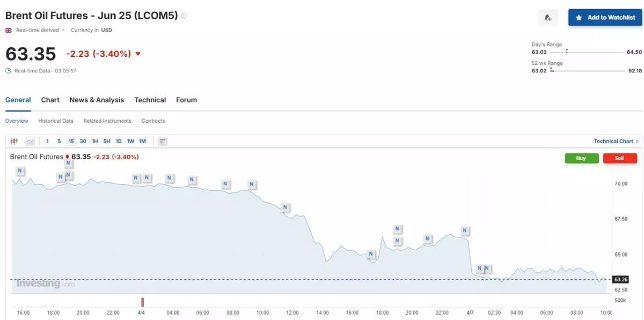Screen dimensions: 644x320
Task: Expand the Technical Chart link arrow
Action: pyautogui.click(x=637, y=142)
